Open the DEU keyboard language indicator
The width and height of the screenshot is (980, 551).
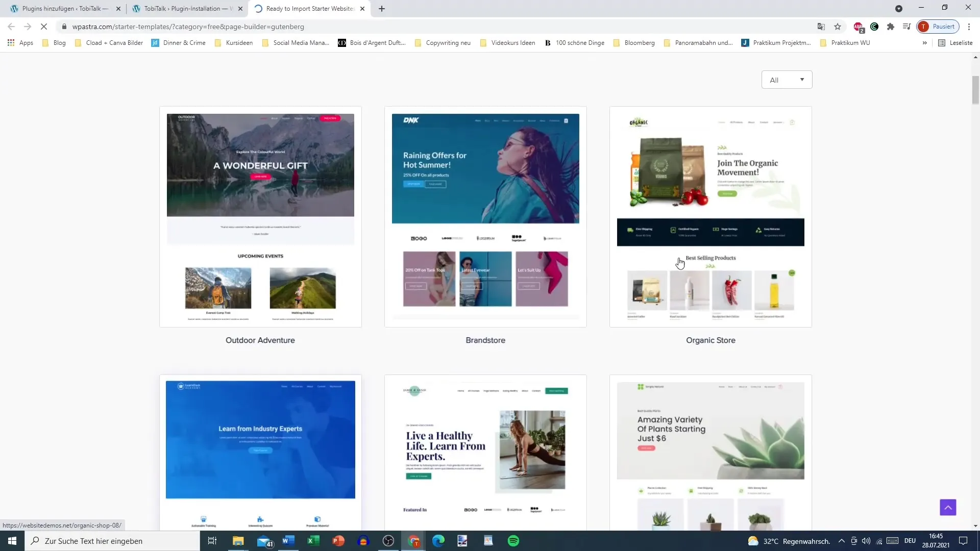[x=910, y=541]
